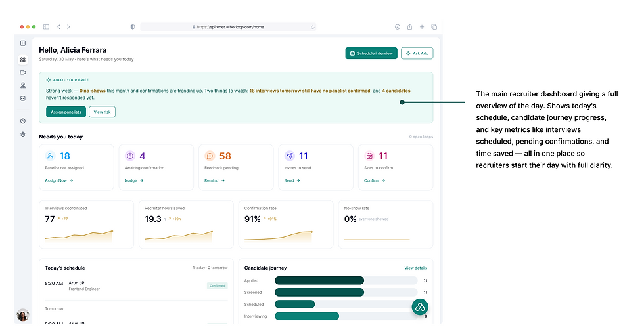This screenshot has width=644, height=336.
Task: Click the '1 today · 2 tomorrow' text
Action: click(x=210, y=268)
